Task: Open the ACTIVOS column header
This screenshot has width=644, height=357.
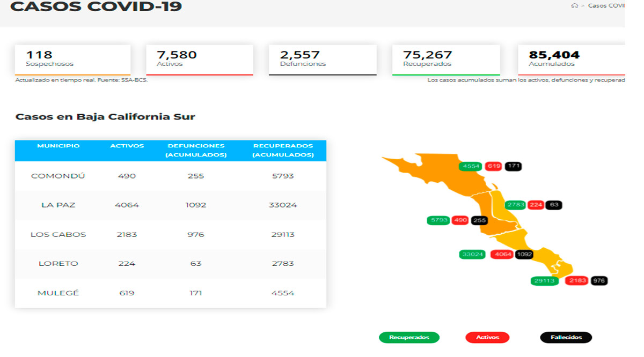Action: 127,145
